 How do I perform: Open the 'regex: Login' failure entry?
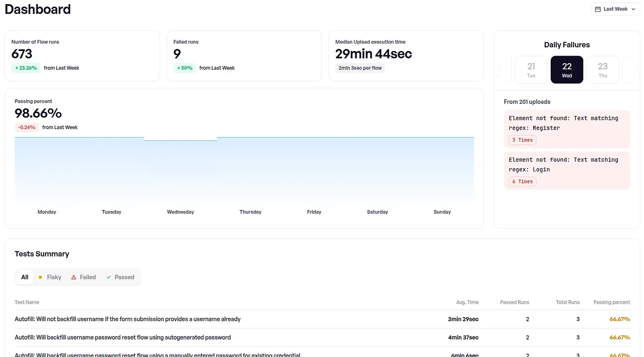point(566,164)
